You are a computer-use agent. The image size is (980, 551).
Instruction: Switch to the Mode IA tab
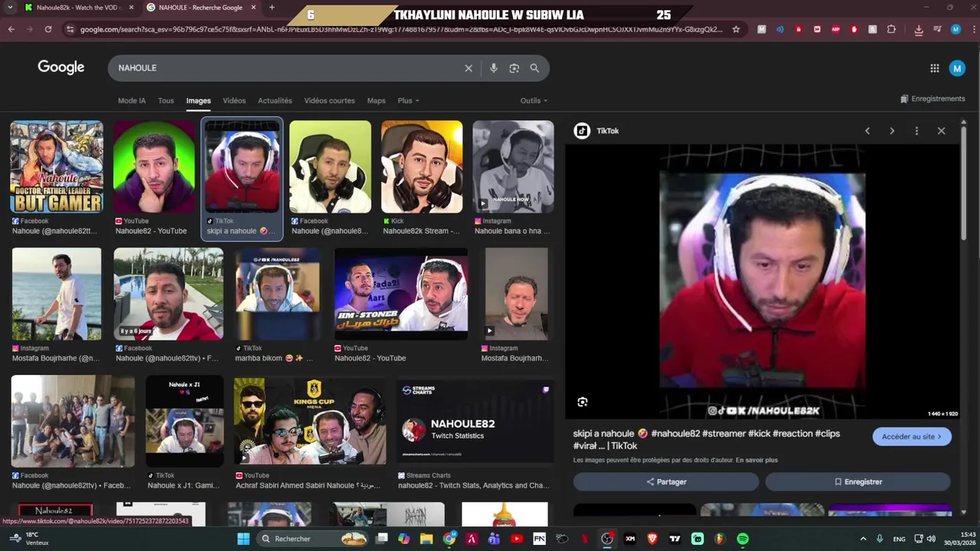(x=132, y=100)
